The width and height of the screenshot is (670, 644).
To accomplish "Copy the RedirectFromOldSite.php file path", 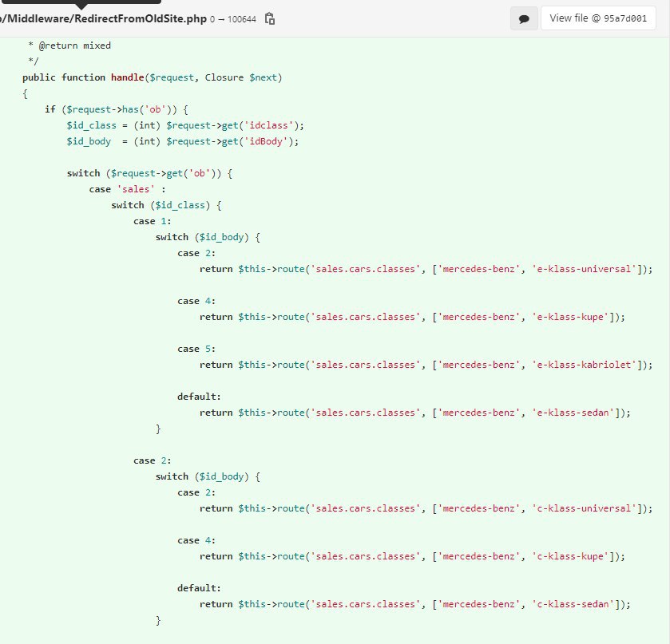I will tap(270, 19).
